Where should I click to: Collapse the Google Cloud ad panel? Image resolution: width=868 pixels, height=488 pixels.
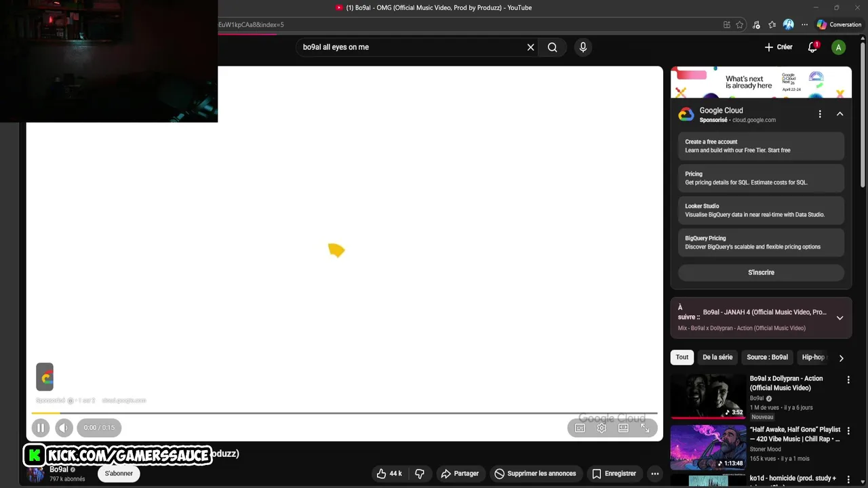point(840,115)
